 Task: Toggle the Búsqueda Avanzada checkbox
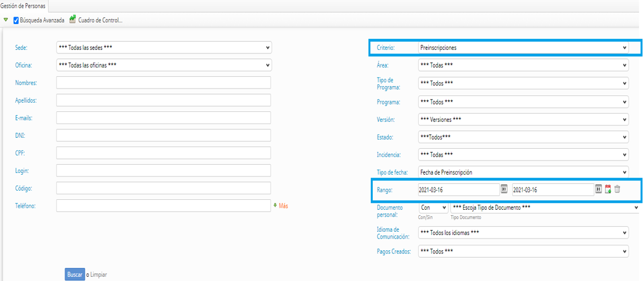(16, 20)
